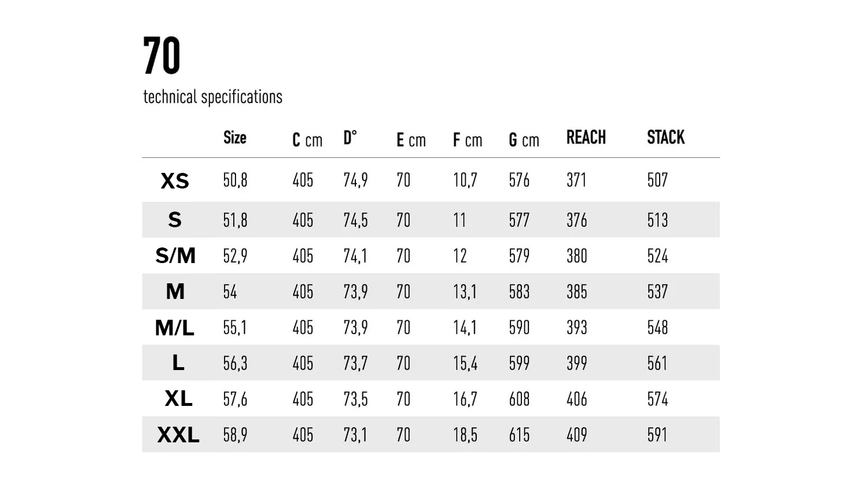
Task: Select the Size column header
Action: pos(235,138)
